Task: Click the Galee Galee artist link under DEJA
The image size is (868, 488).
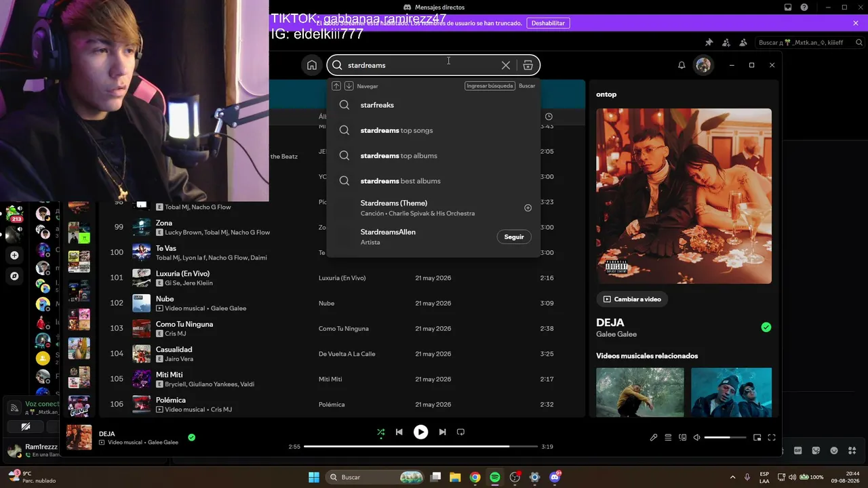Action: point(616,334)
